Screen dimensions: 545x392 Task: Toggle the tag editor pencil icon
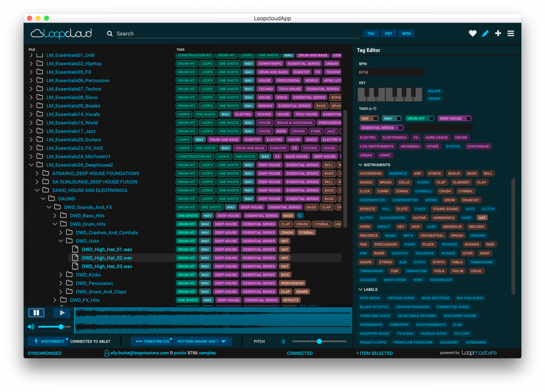click(x=485, y=33)
